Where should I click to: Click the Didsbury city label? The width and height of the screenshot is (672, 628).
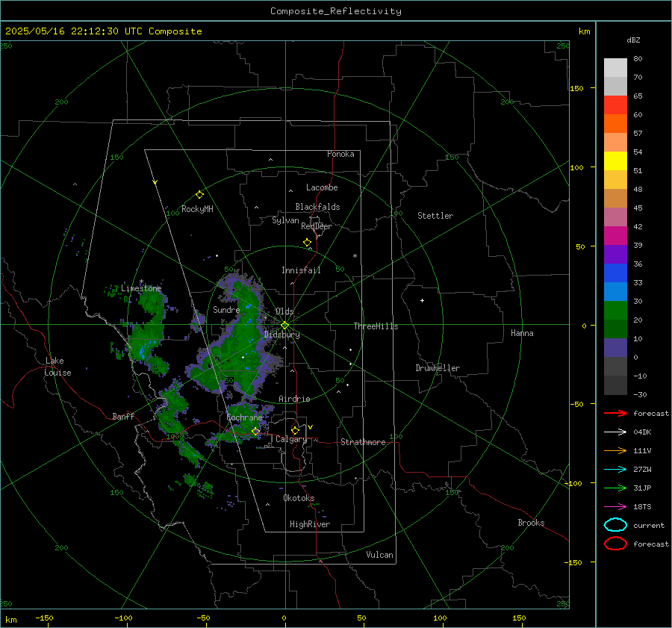point(281,335)
